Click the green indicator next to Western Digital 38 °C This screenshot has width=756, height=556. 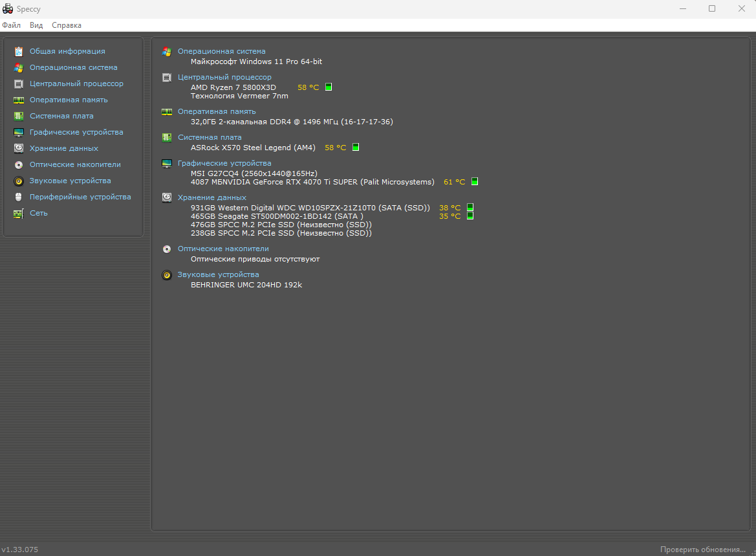pos(470,208)
